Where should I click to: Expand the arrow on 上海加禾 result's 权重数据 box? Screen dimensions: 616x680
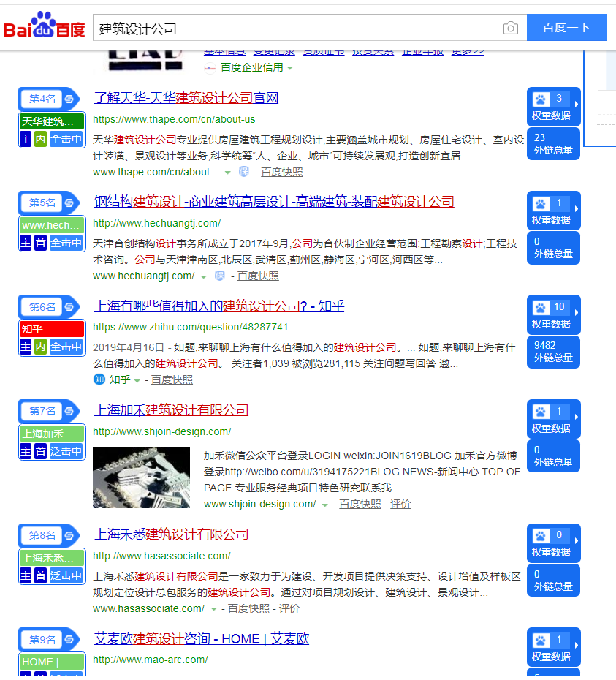pos(576,417)
